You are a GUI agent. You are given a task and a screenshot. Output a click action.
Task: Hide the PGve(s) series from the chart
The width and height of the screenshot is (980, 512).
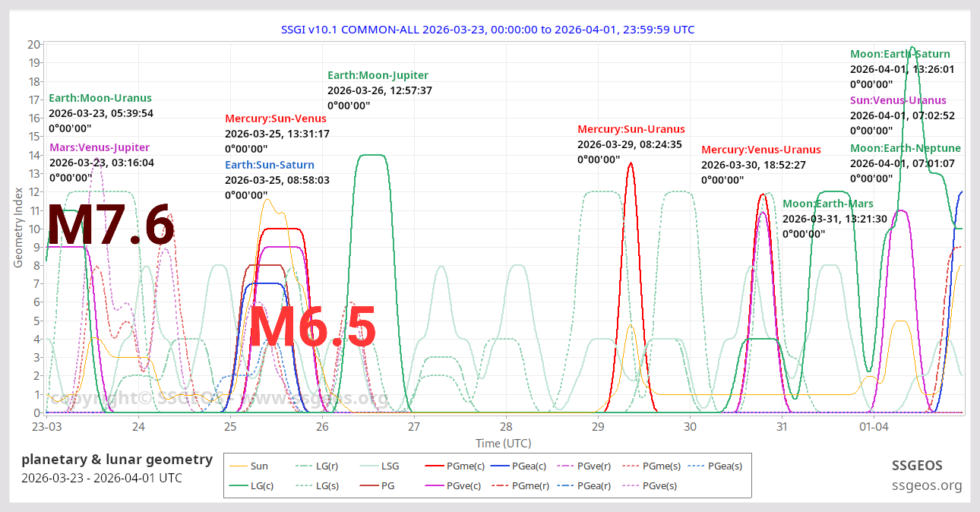coord(632,485)
